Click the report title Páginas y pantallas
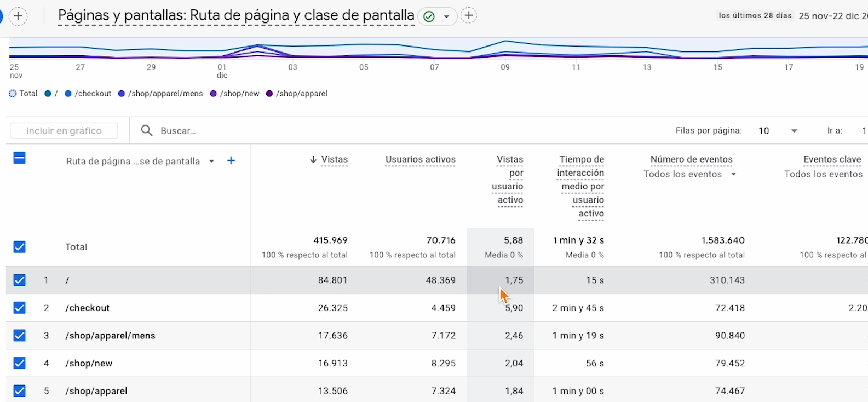This screenshot has width=868, height=402. point(236,15)
